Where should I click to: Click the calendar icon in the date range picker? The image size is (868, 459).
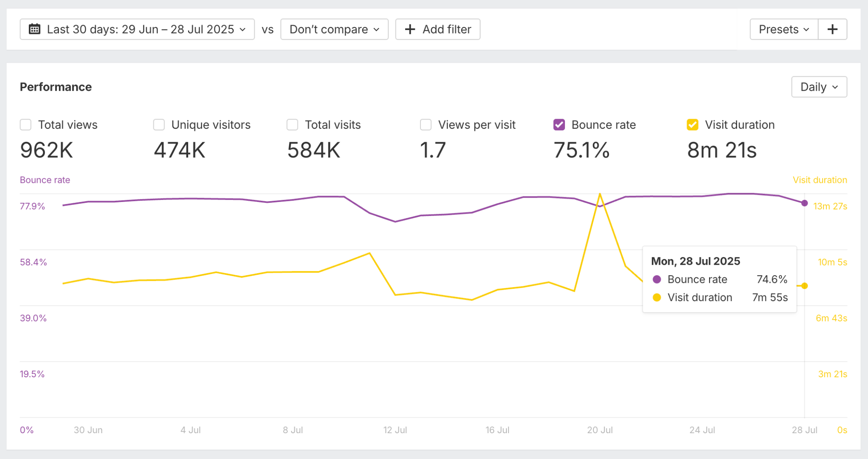[35, 29]
